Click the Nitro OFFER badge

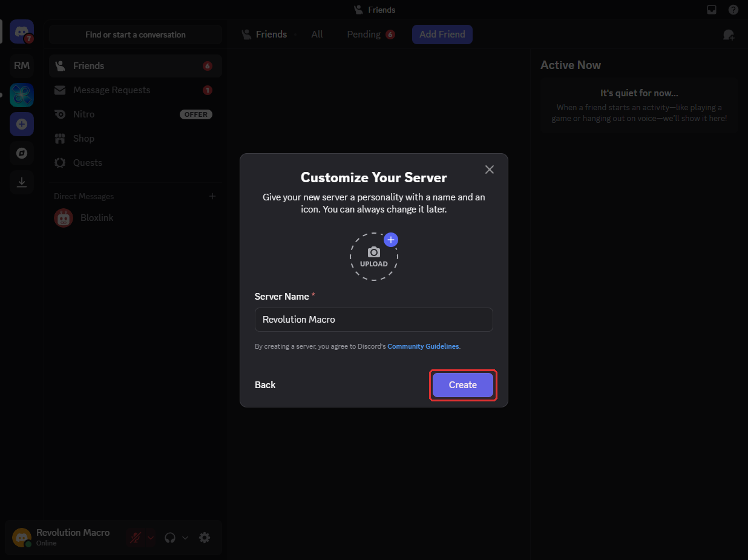click(196, 114)
